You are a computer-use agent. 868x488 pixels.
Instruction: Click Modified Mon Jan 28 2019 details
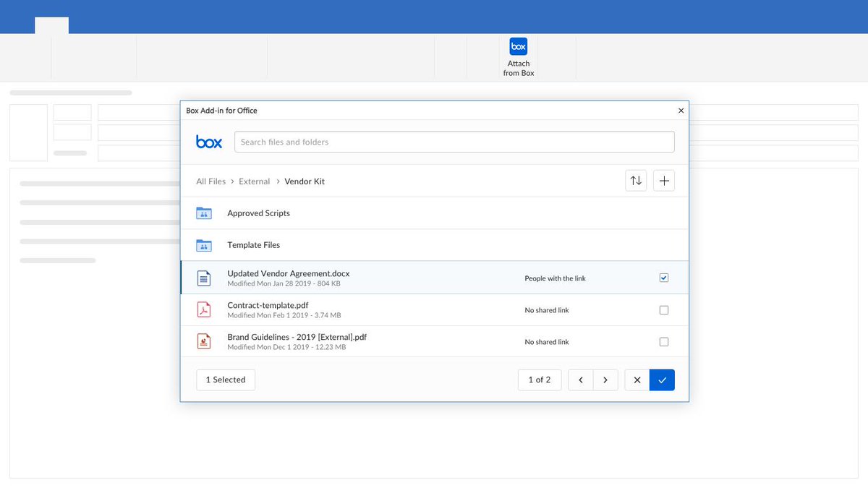(x=284, y=283)
